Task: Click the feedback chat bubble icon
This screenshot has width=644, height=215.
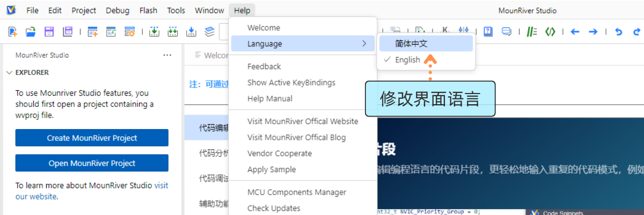Action: click(506, 32)
